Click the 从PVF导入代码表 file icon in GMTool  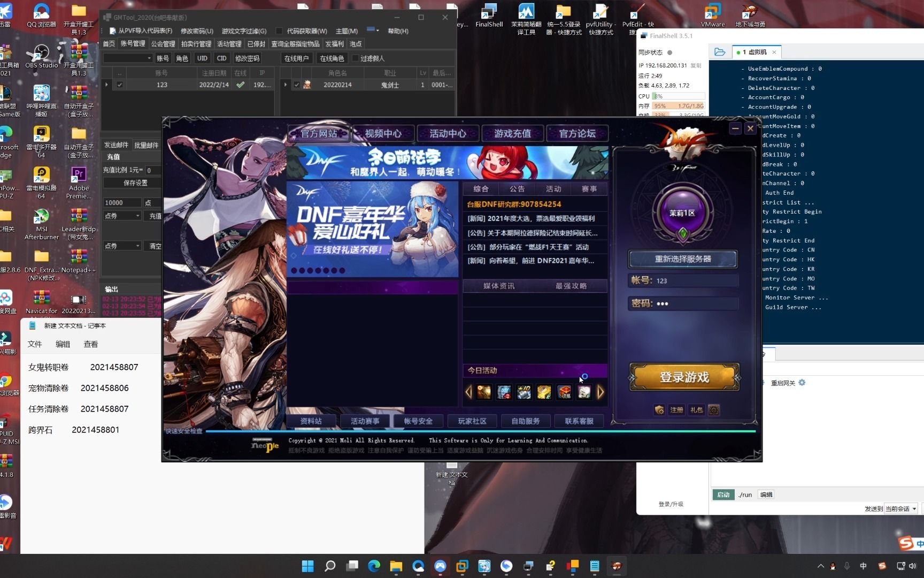(x=113, y=31)
